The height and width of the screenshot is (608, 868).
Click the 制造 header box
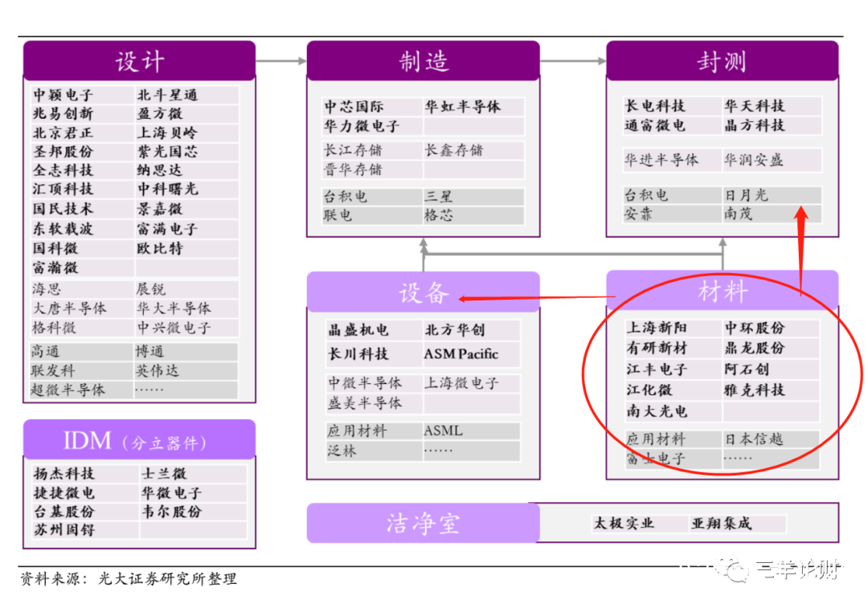pyautogui.click(x=424, y=60)
